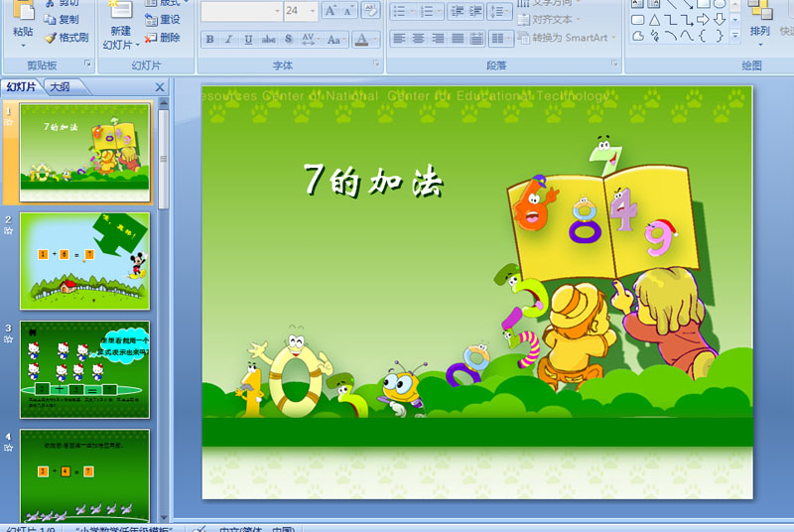
Task: Click the increase font size icon
Action: (x=331, y=10)
